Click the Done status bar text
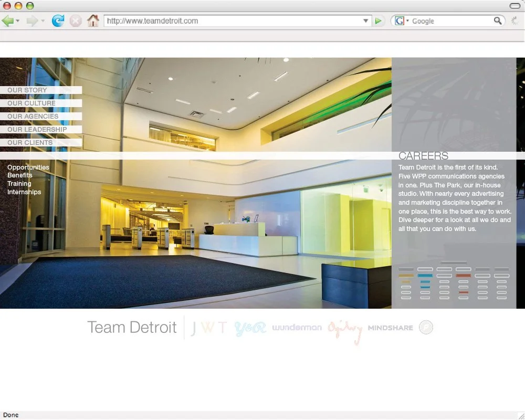 10,415
